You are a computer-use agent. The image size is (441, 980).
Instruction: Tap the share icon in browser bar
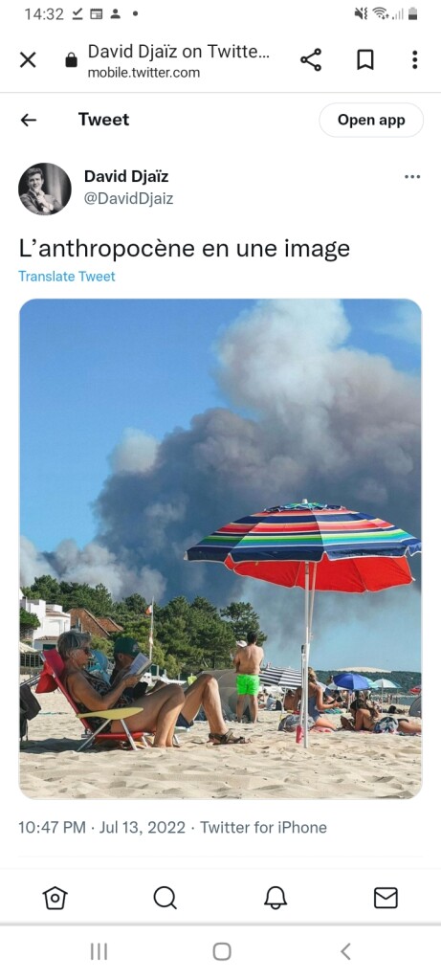tap(311, 60)
